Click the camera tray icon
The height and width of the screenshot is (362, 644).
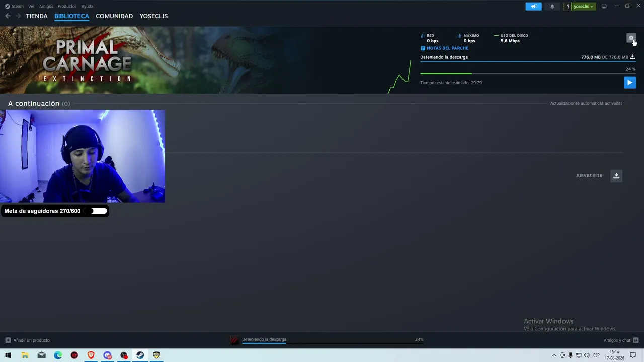pos(562,355)
